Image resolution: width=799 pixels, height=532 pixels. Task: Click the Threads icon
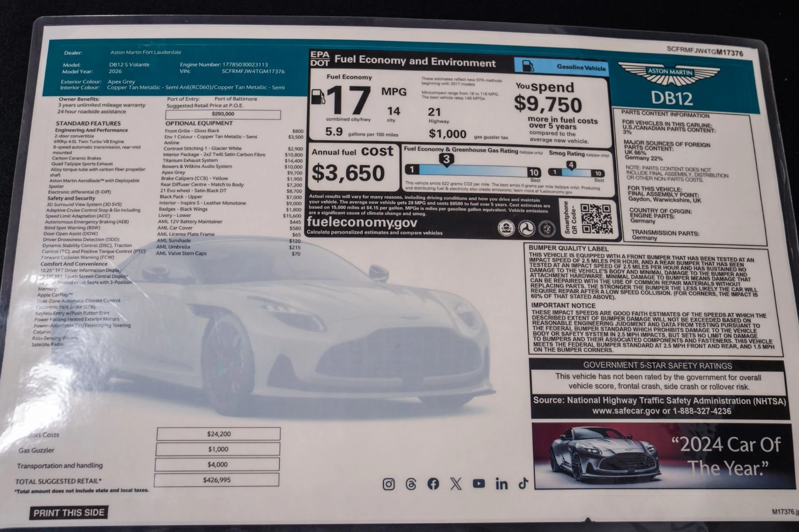[x=411, y=484]
